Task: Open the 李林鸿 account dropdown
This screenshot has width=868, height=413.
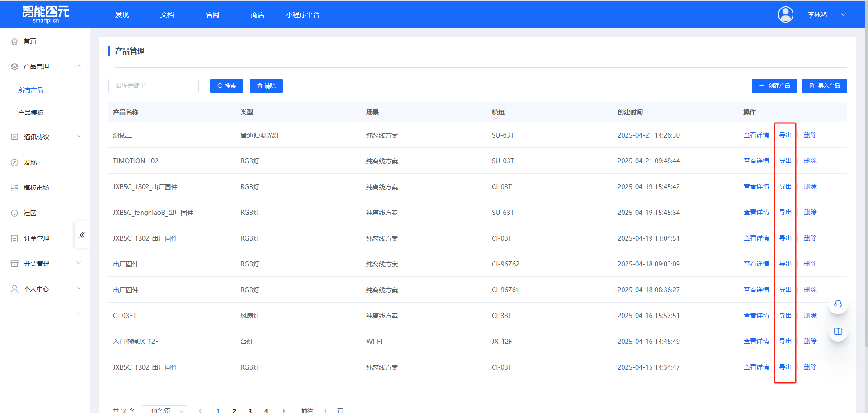Action: [843, 14]
